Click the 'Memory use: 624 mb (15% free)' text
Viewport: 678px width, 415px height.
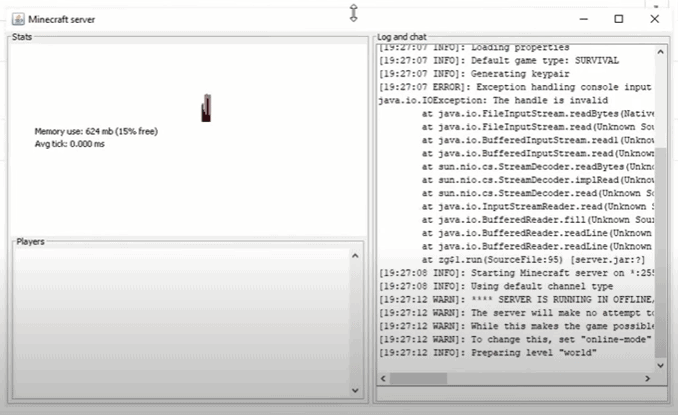[96, 131]
